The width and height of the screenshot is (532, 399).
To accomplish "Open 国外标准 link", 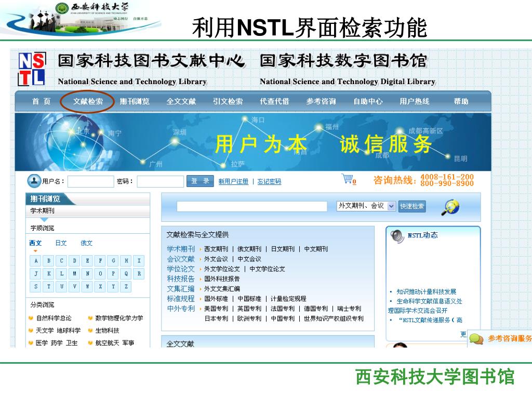I will [x=216, y=299].
